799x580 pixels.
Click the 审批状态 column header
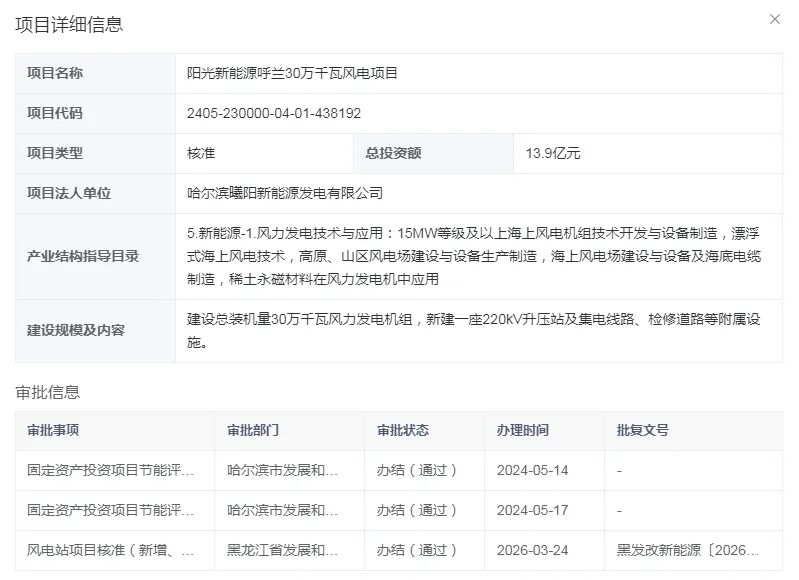point(403,430)
